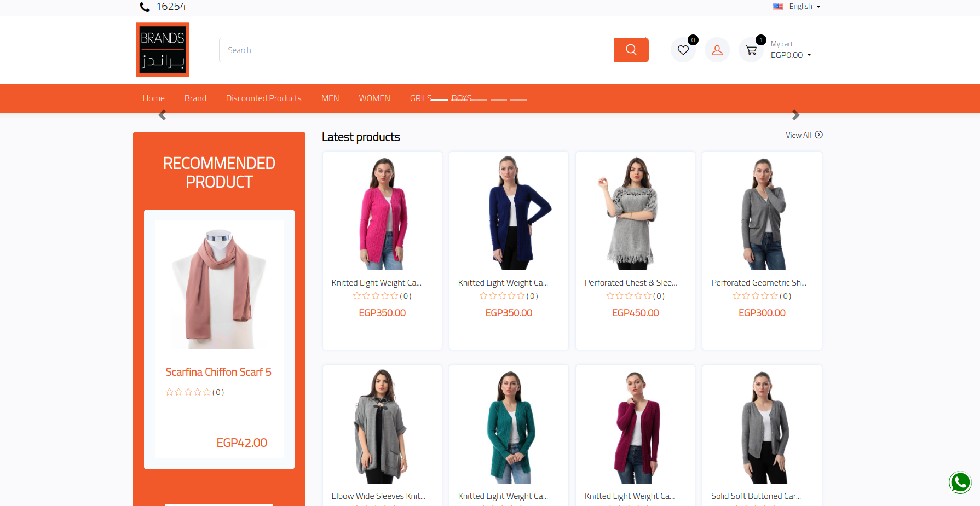The width and height of the screenshot is (980, 506).
Task: Expand the English language dropdown
Action: pos(797,7)
